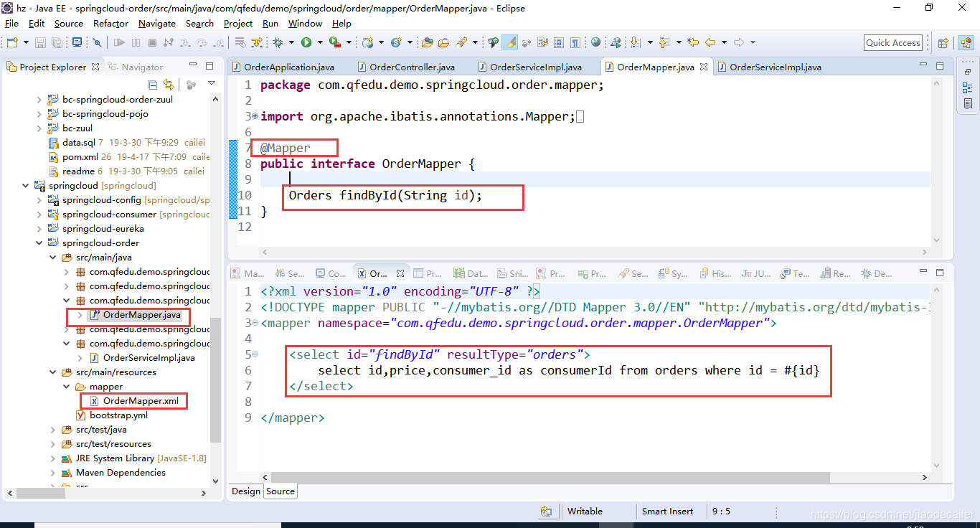Toggle Block Selection Mode icon
980x528 pixels.
(558, 42)
